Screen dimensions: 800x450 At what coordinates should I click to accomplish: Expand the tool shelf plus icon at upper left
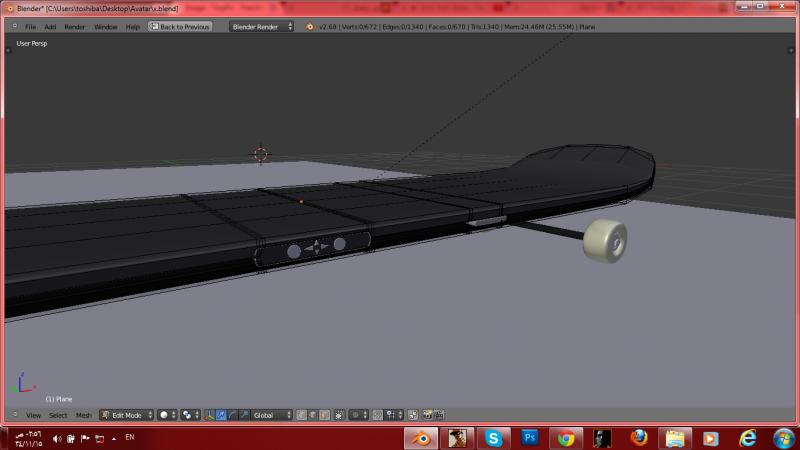pyautogui.click(x=8, y=50)
